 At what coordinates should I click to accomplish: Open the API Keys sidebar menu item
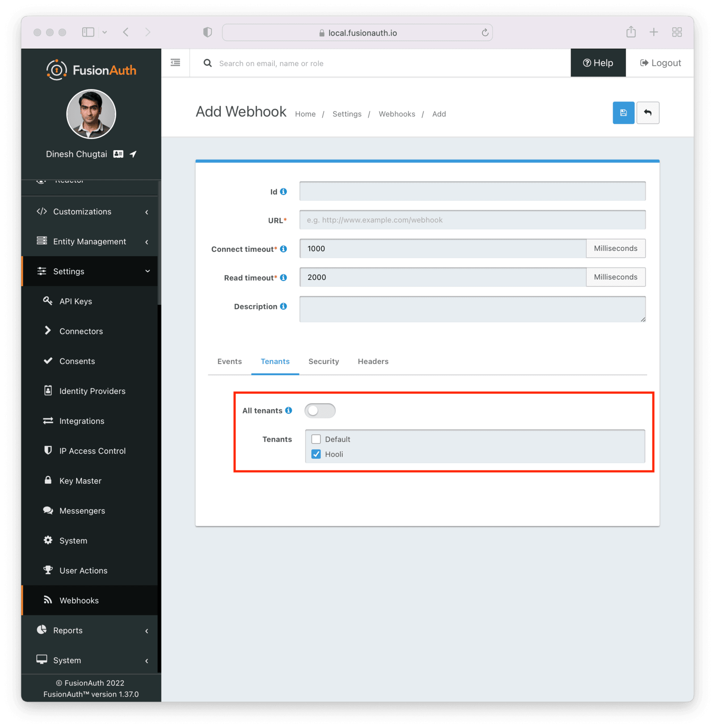pyautogui.click(x=89, y=301)
